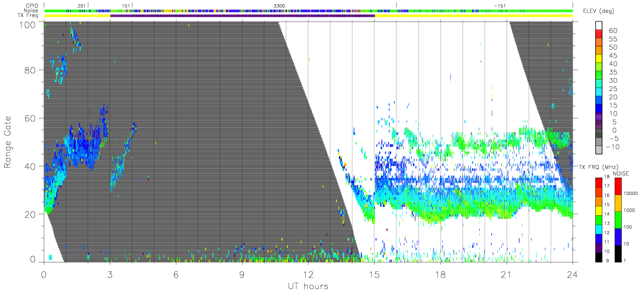The image size is (644, 297).
Task: Click the 60 tick label on the Range Gate axis
Action: point(31,118)
